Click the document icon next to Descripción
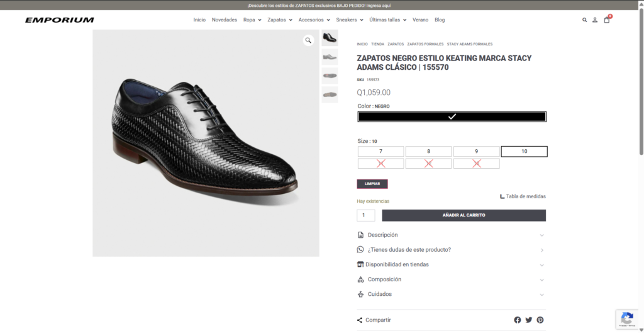The width and height of the screenshot is (644, 333). [360, 235]
